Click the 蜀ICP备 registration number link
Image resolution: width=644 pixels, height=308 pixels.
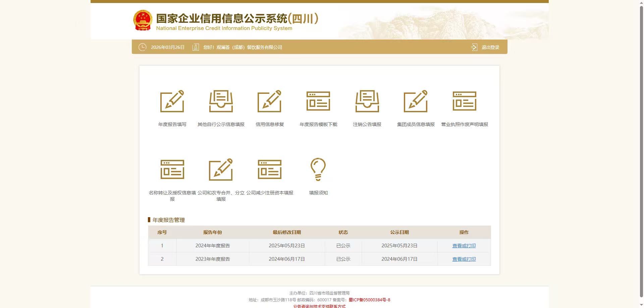point(369,300)
